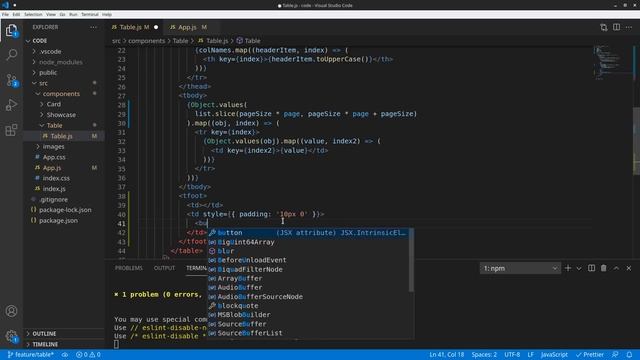This screenshot has width=640, height=360.
Task: Open the Terminal menu
Action: coord(90,14)
